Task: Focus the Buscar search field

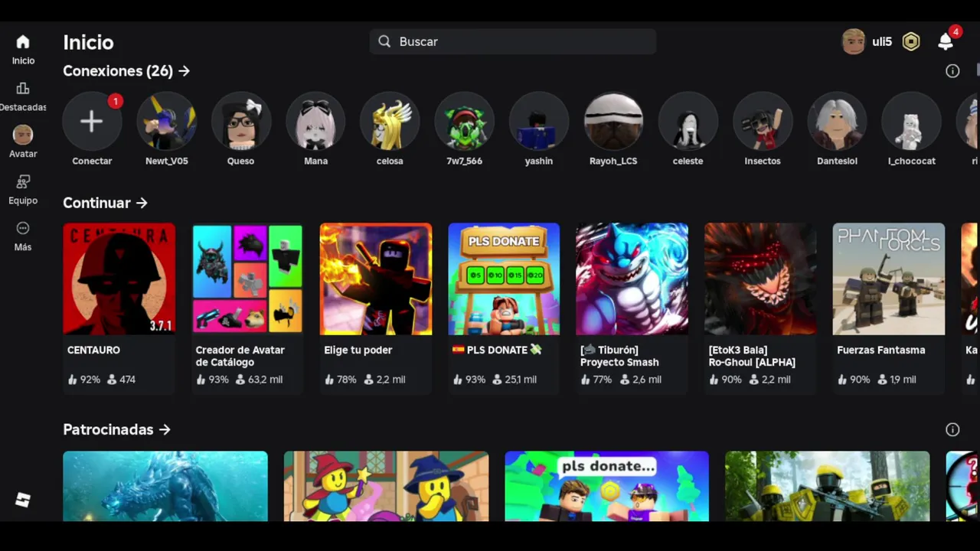Action: 513,41
